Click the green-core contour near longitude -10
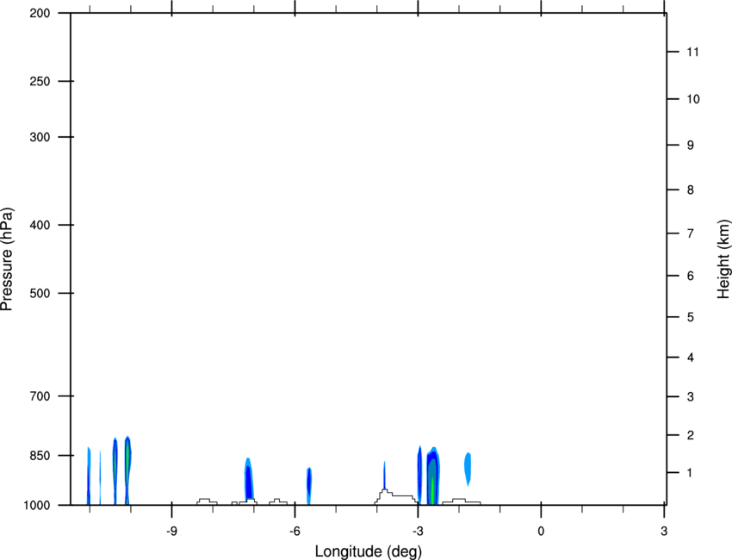The height and width of the screenshot is (560, 732). coord(127,470)
